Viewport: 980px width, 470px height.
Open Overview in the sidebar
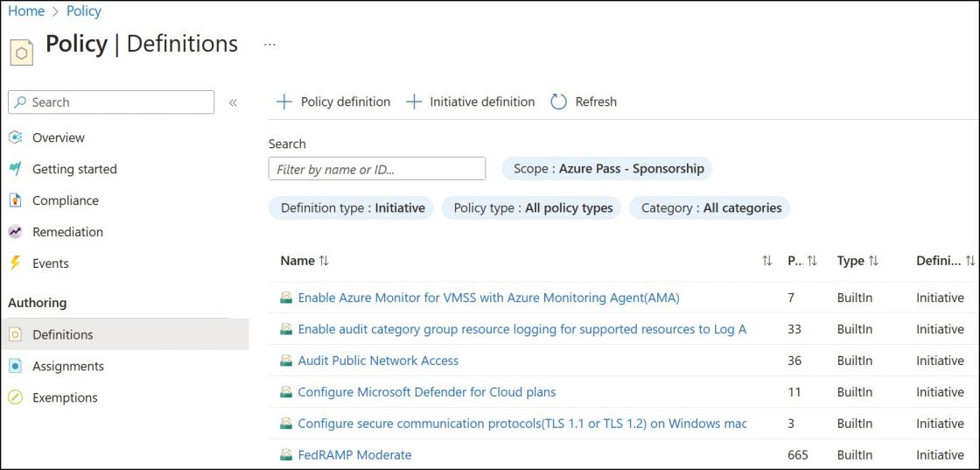point(58,137)
